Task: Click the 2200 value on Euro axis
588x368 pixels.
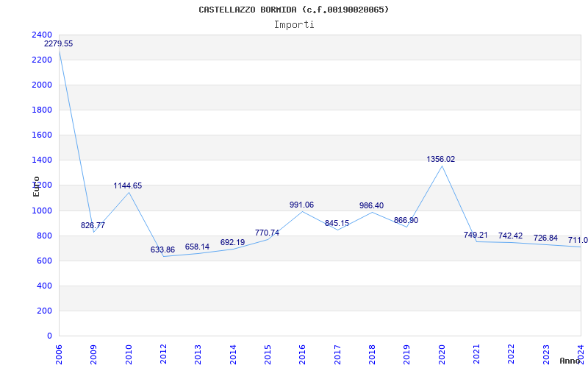Action: click(42, 60)
